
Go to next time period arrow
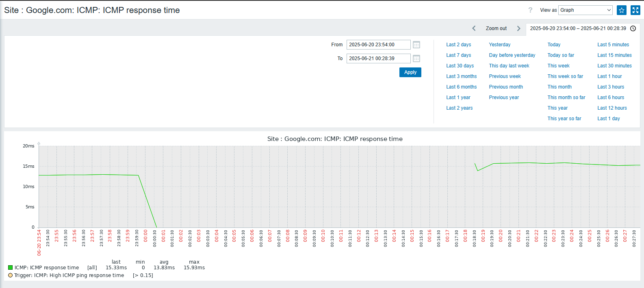tap(518, 28)
